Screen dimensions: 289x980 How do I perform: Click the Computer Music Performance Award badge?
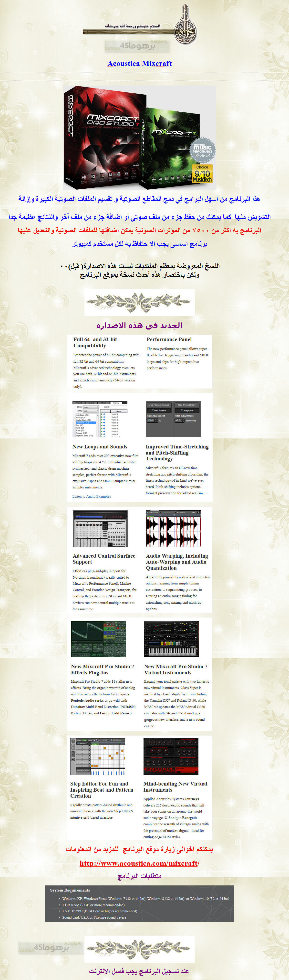202,150
